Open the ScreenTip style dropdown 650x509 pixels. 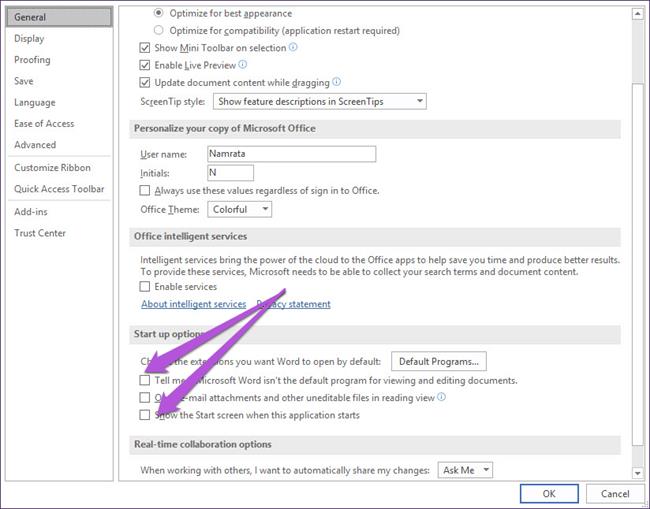[320, 101]
